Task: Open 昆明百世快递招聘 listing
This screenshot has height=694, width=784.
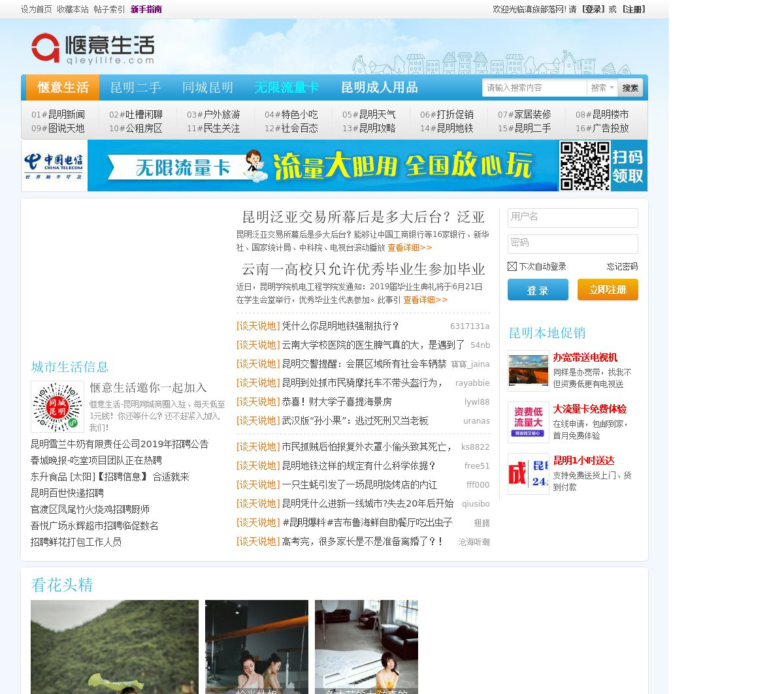Action: click(67, 493)
